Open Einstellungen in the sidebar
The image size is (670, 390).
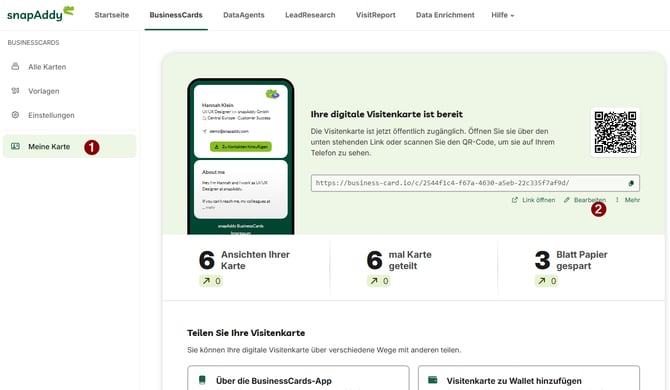pos(51,115)
